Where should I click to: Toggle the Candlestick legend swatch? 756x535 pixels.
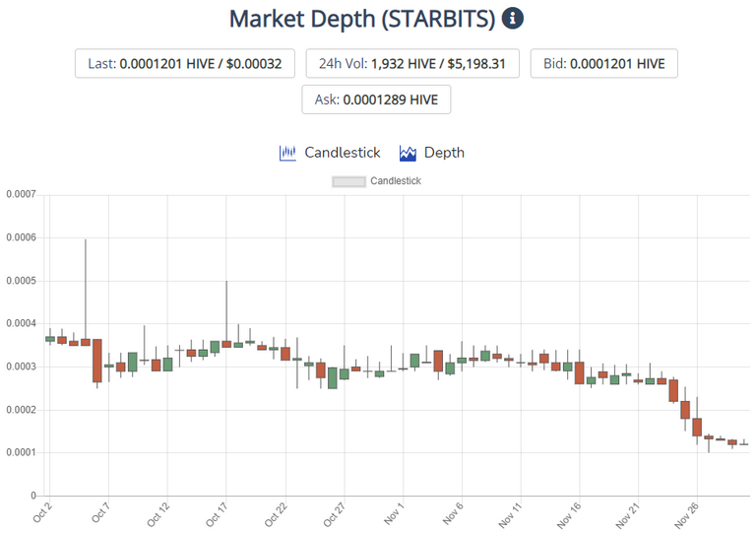pos(348,181)
